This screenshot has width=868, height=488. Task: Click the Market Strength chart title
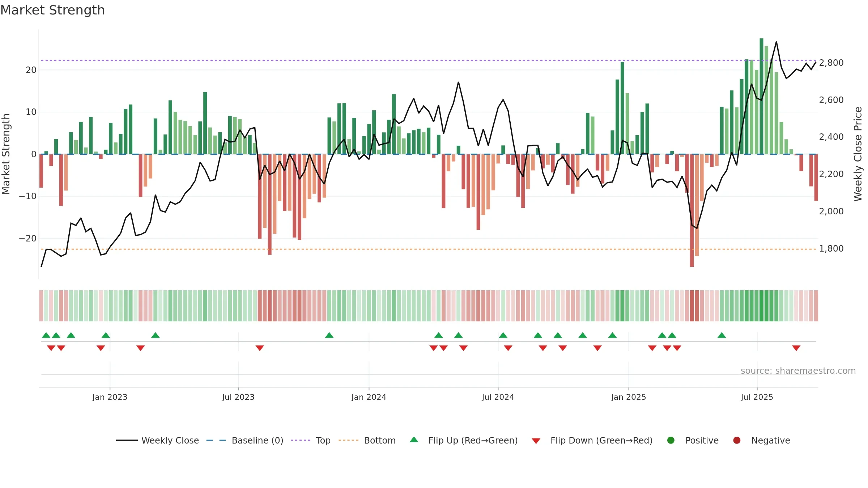[x=53, y=10]
